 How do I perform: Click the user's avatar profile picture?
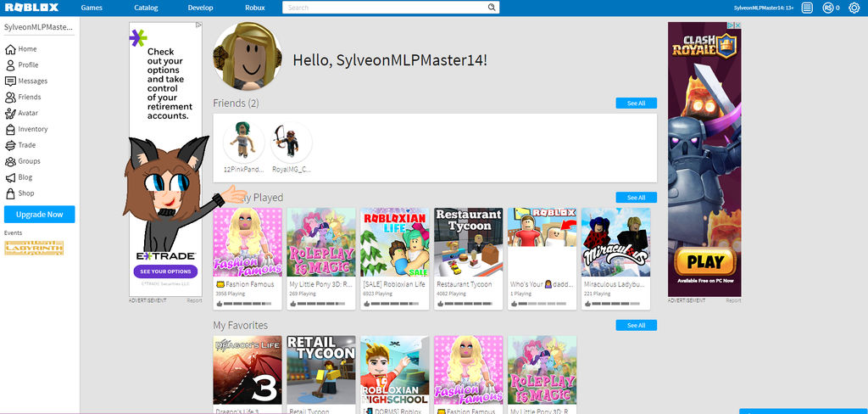point(248,57)
